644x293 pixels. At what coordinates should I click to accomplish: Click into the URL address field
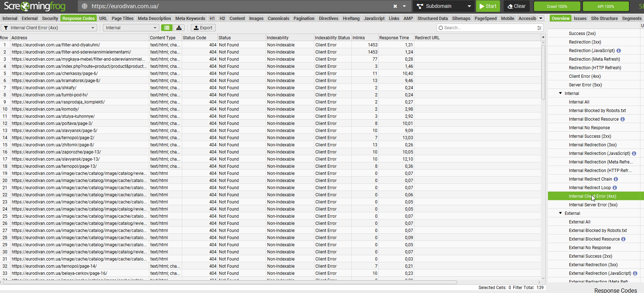click(239, 6)
